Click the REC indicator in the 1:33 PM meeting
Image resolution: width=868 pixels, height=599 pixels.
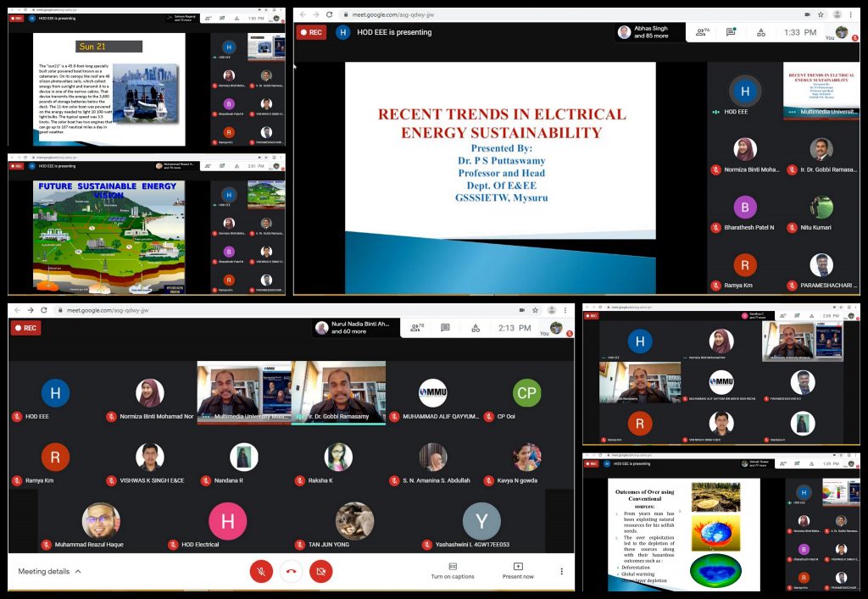click(311, 32)
